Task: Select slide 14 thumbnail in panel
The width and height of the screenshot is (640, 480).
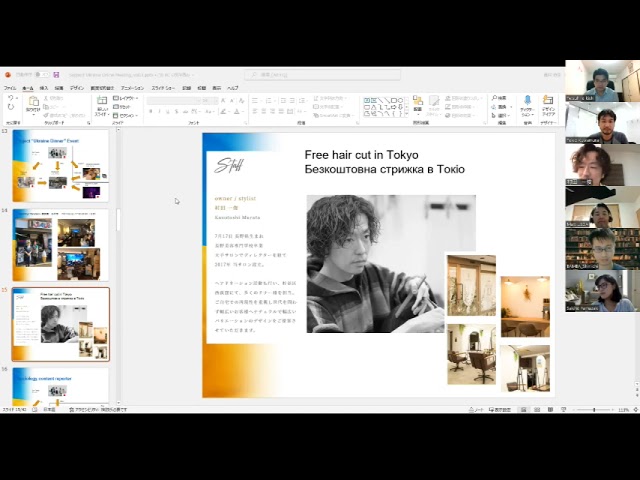Action: coord(61,244)
